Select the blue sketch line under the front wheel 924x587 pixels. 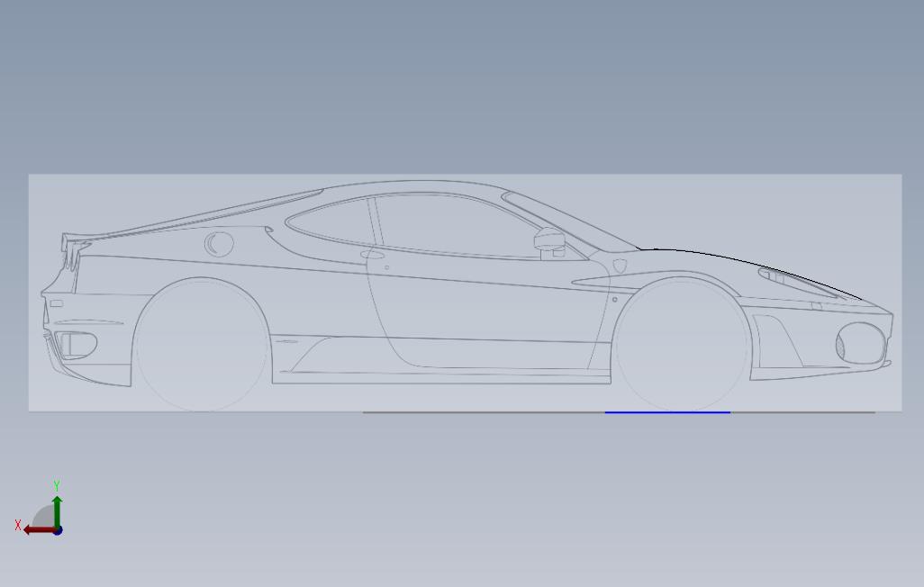point(667,412)
